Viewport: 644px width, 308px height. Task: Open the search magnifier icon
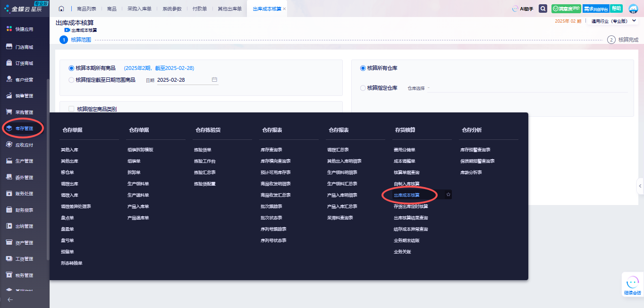(543, 9)
